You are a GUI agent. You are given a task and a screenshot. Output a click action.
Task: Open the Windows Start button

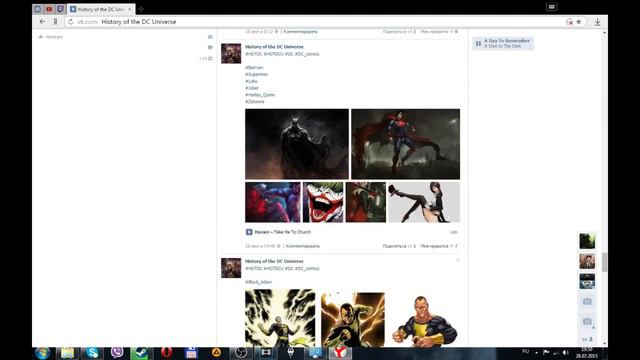pos(42,353)
